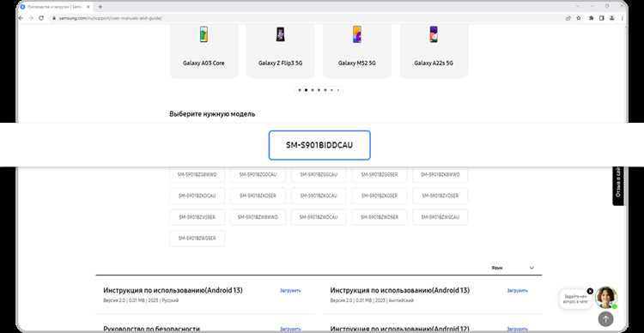Expand the Язык language dropdown
The image size is (644, 333).
pyautogui.click(x=513, y=268)
